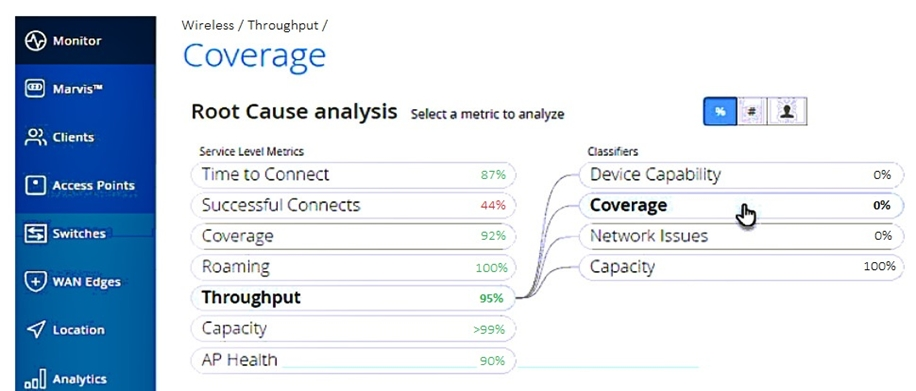Viewport: 916px width, 391px height.
Task: Select the Time to Connect metric
Action: coord(353,175)
